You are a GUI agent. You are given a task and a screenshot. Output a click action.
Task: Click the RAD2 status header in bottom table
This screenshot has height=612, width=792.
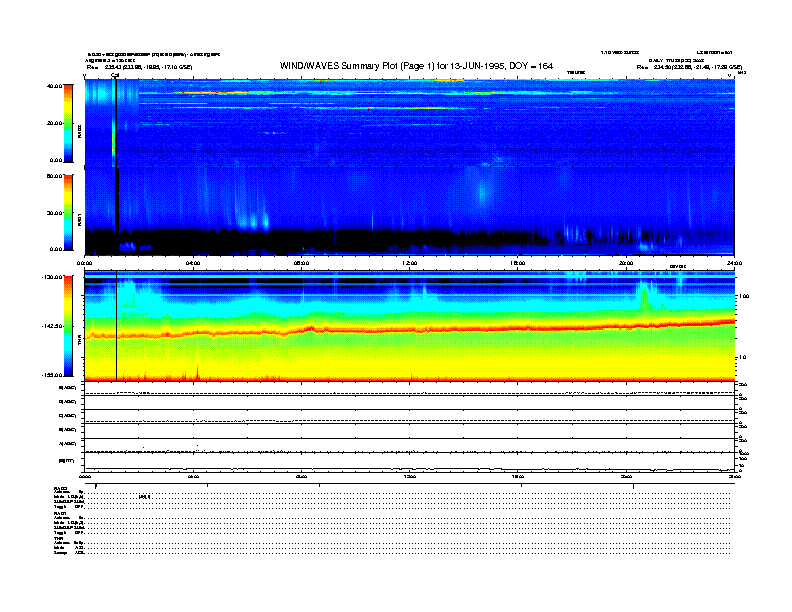pyautogui.click(x=61, y=486)
